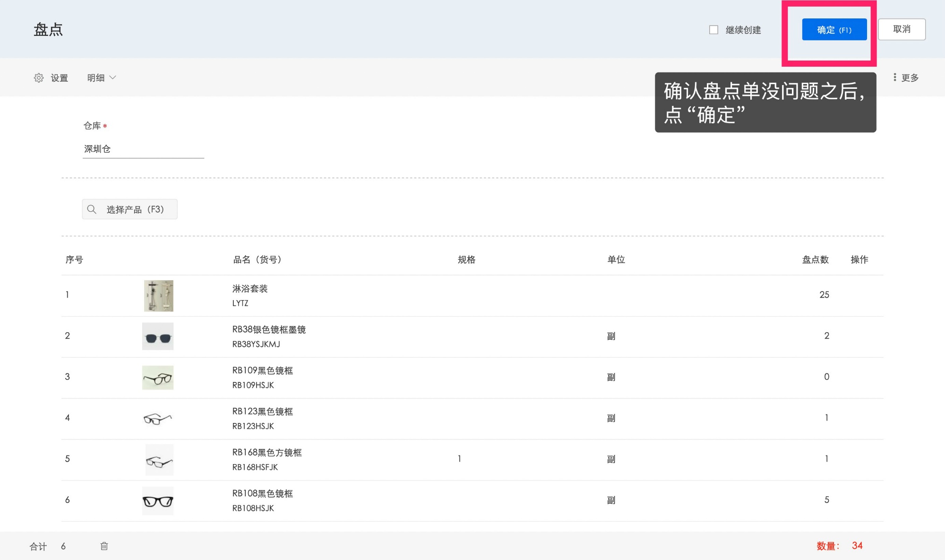This screenshot has width=945, height=560.
Task: Click the RB38 silver sunglasses thumbnail
Action: click(158, 336)
